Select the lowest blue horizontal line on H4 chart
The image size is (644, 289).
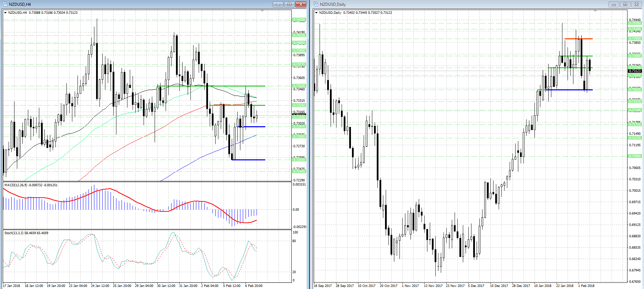click(x=248, y=160)
